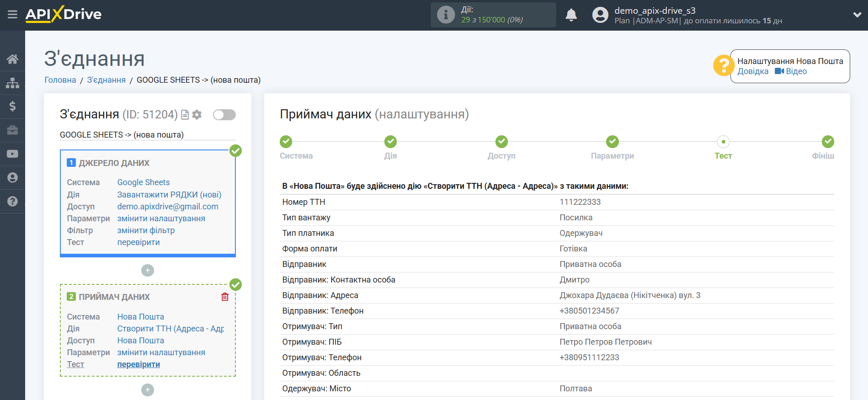Click receiver access Нова Пошта link

(140, 341)
